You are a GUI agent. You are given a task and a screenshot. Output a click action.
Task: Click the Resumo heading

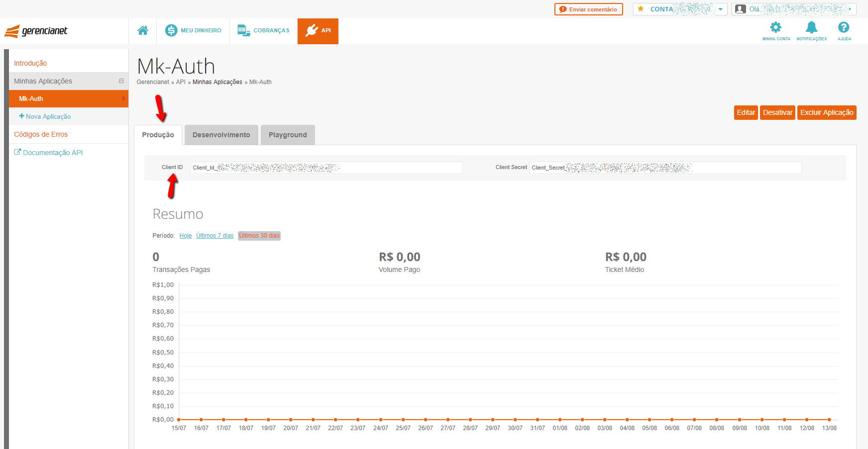[178, 214]
